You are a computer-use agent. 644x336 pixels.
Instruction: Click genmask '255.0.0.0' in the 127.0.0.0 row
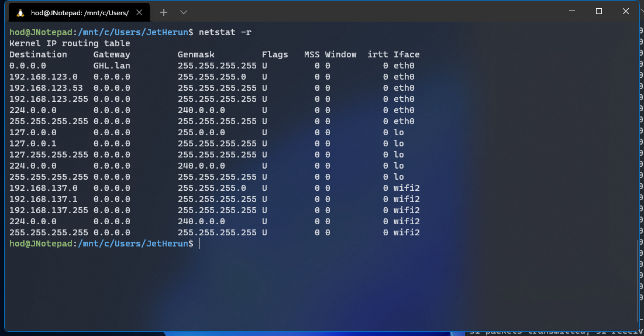(x=201, y=132)
